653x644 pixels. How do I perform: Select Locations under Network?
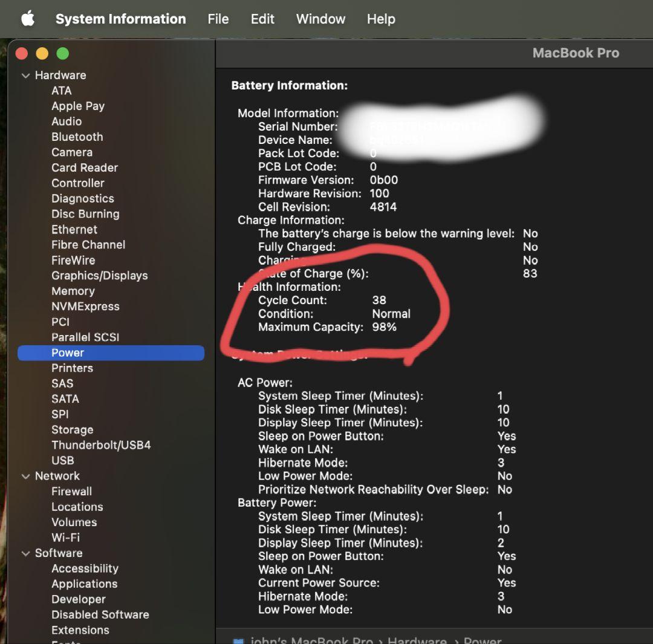(x=77, y=507)
